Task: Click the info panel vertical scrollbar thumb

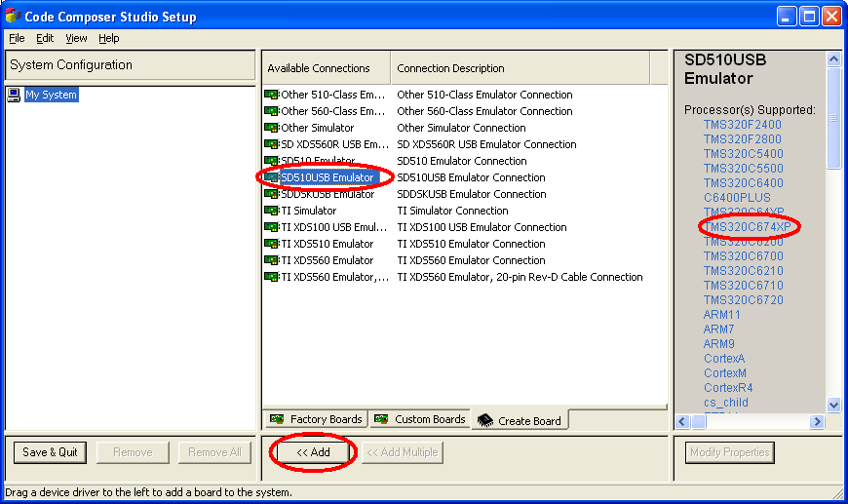Action: pos(833,118)
